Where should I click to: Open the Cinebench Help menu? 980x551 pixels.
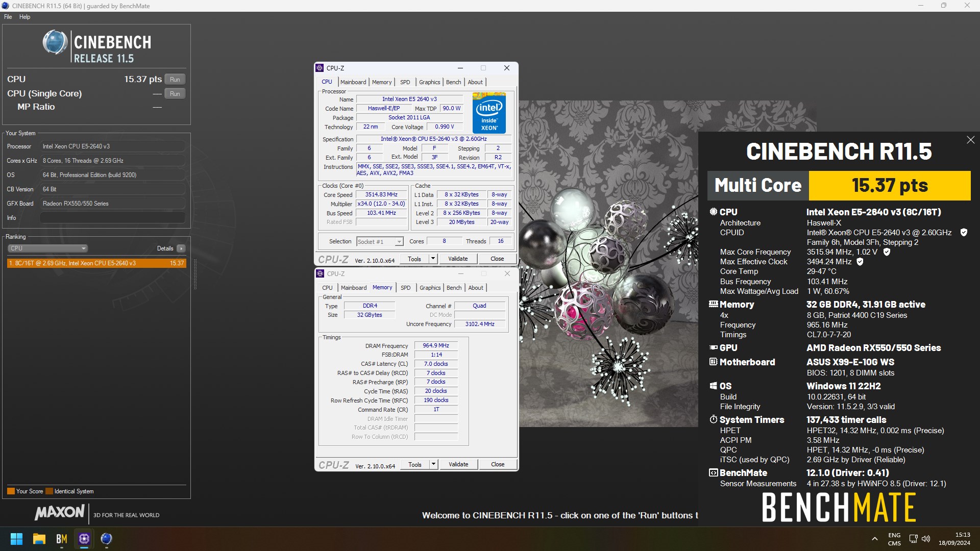point(24,17)
